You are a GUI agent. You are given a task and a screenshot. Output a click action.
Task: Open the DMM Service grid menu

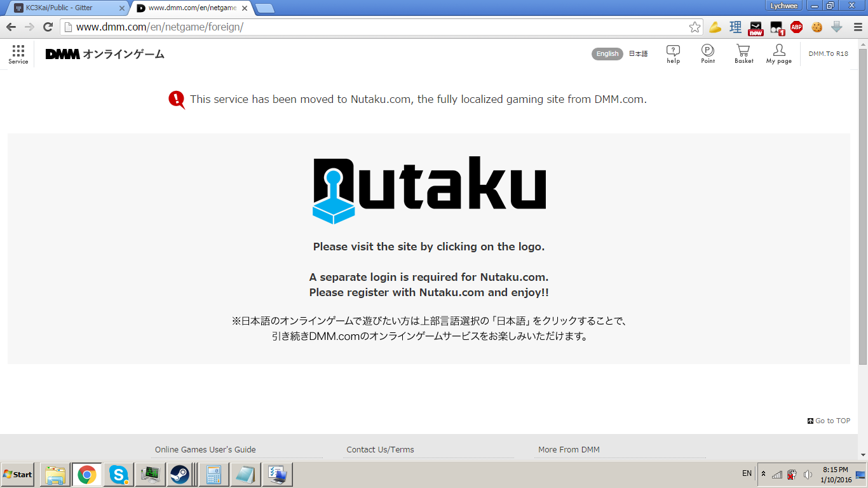coord(18,54)
